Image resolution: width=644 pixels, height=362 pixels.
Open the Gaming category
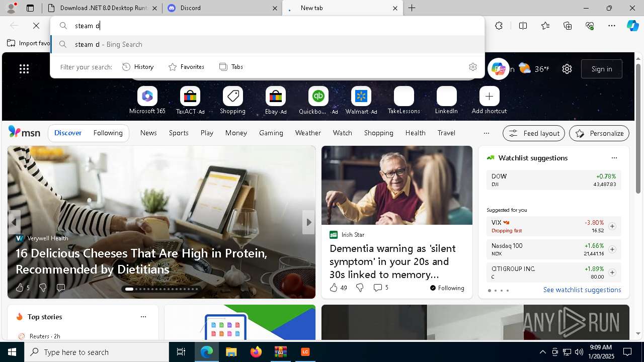[x=271, y=133]
